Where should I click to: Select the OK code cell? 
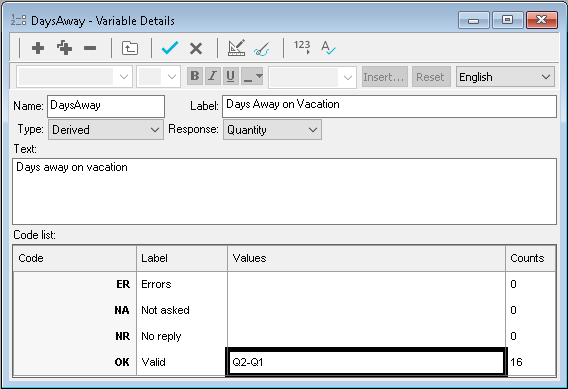[75, 362]
